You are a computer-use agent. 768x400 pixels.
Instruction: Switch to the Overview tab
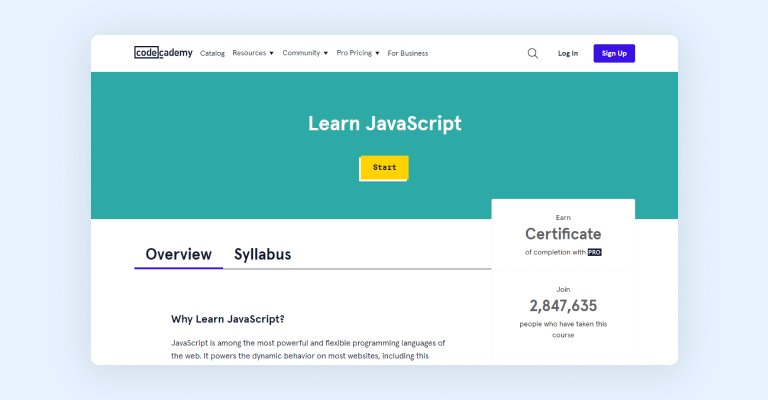178,254
